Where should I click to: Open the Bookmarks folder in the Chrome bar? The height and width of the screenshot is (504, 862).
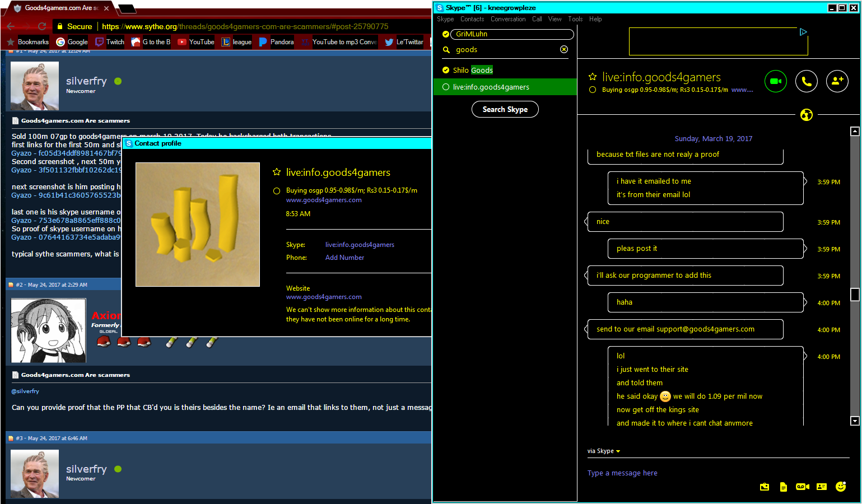click(27, 42)
